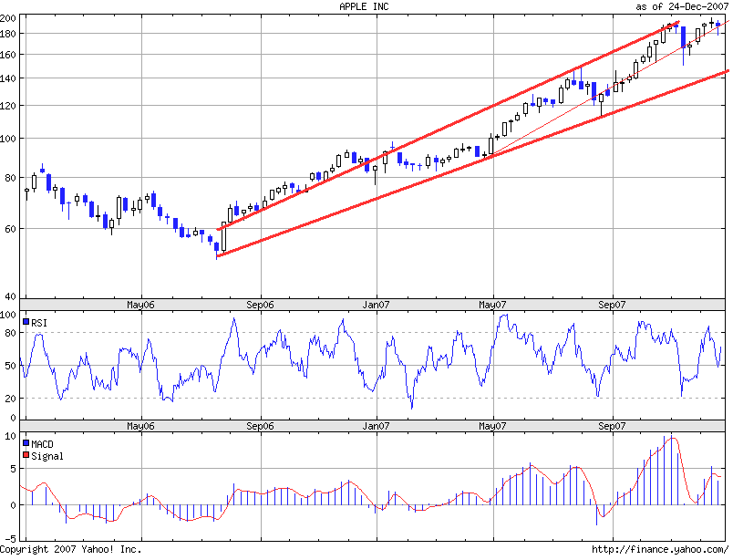Click the finance.yahoo.com URL text
The image size is (733, 560).
pos(660,549)
